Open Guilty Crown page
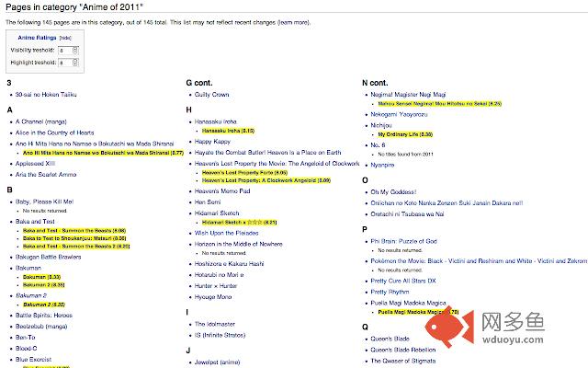The image size is (588, 368). click(211, 95)
